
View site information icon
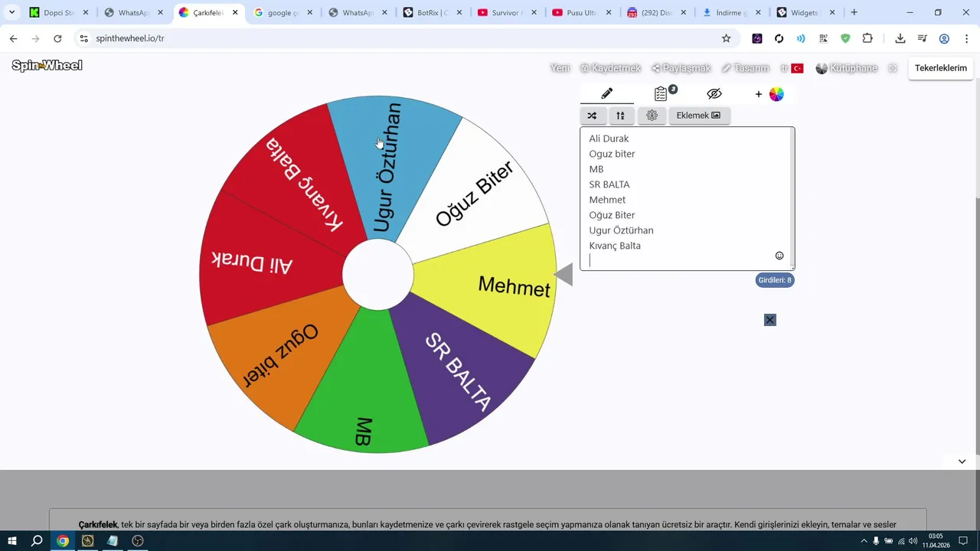click(x=84, y=38)
